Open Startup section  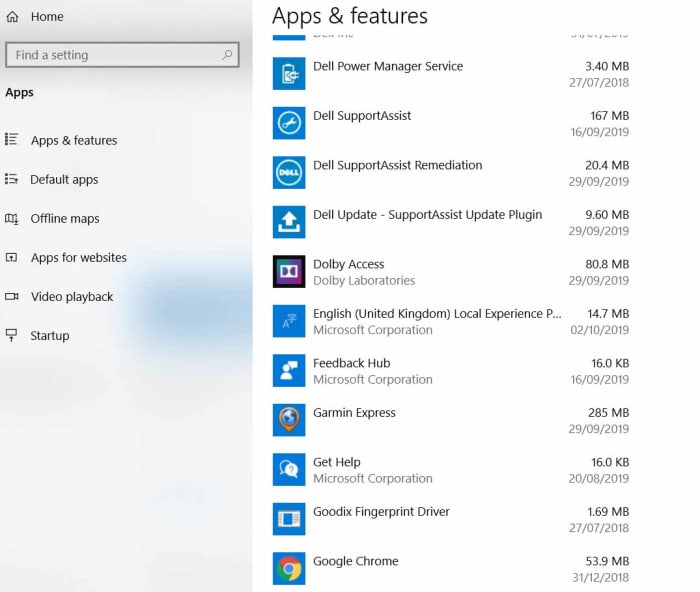click(50, 336)
